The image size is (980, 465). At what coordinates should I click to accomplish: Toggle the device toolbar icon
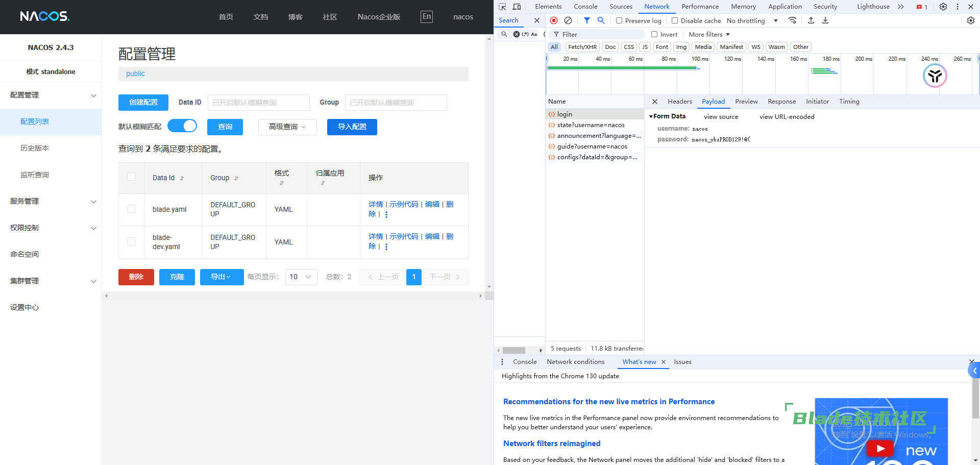(517, 7)
